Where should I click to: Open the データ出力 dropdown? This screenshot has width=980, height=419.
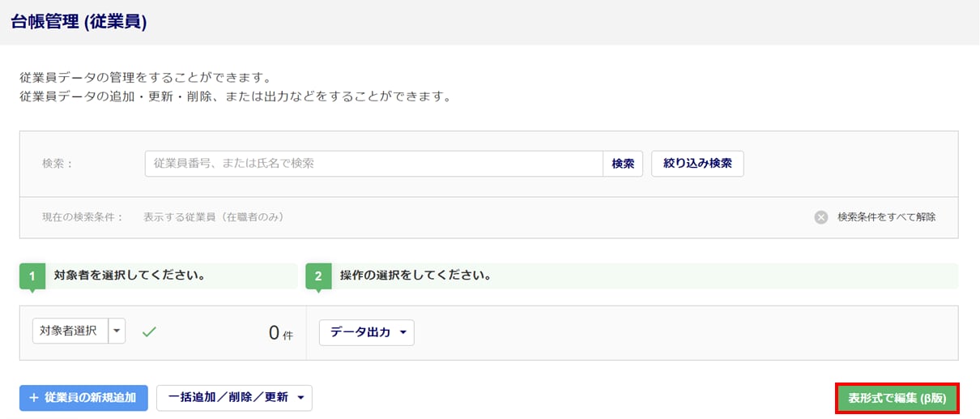click(x=367, y=333)
